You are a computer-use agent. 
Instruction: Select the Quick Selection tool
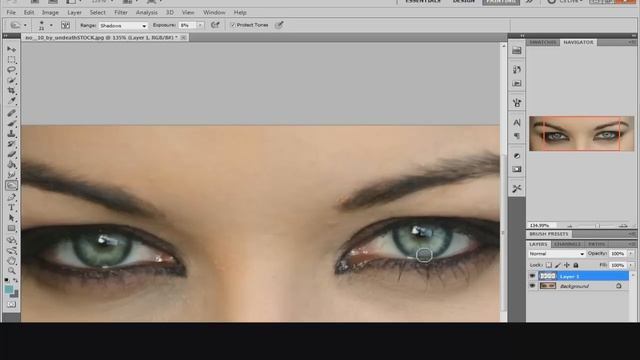(11, 80)
